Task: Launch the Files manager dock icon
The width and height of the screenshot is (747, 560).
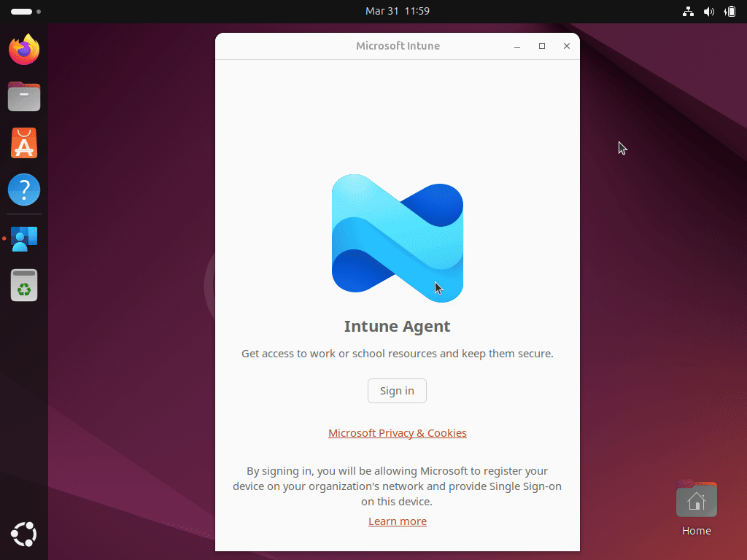Action: (x=24, y=96)
